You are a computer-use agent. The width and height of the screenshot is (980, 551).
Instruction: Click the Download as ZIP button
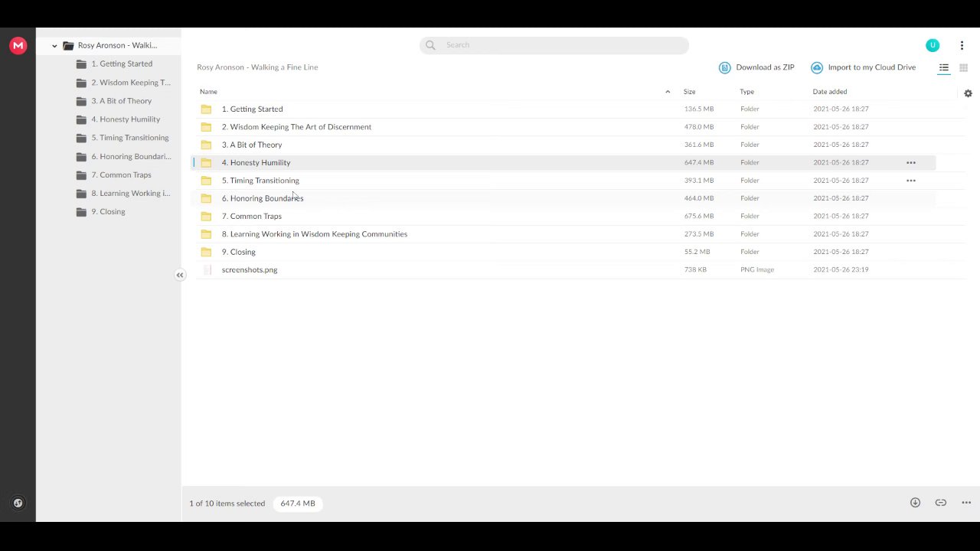pos(756,67)
